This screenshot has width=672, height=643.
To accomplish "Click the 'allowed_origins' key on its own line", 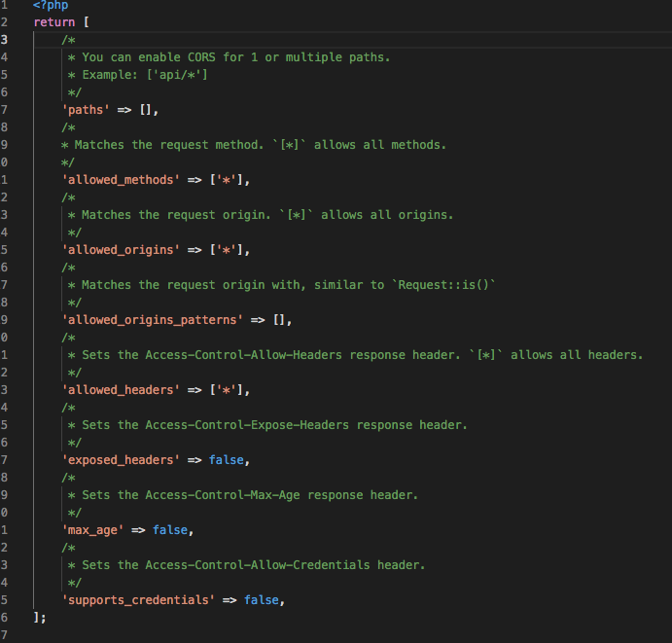I will (121, 250).
